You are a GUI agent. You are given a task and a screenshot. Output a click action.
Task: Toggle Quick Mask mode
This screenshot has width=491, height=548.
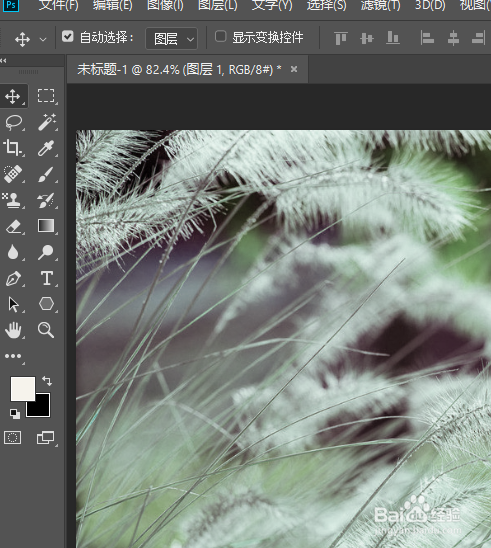13,438
